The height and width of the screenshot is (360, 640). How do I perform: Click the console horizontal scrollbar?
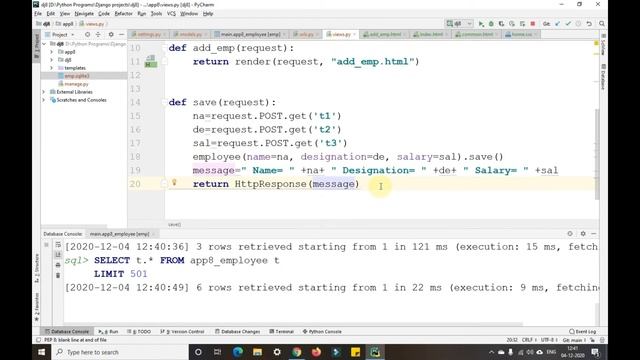[294, 324]
